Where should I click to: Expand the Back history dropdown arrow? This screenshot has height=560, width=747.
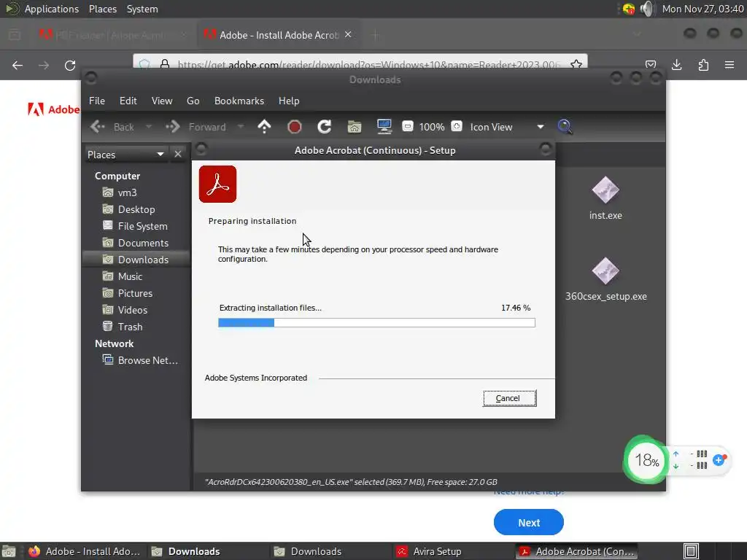coord(149,127)
